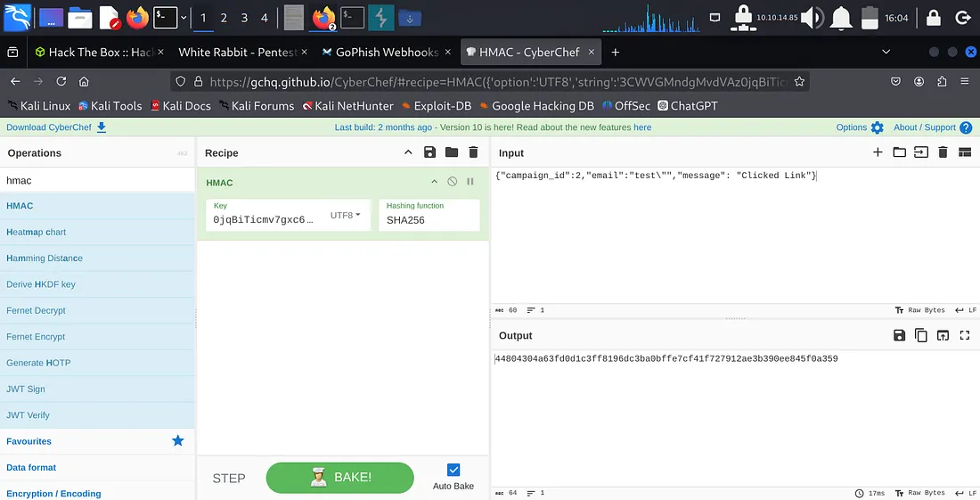Disable the HMAC operation
This screenshot has height=500, width=980.
(452, 182)
